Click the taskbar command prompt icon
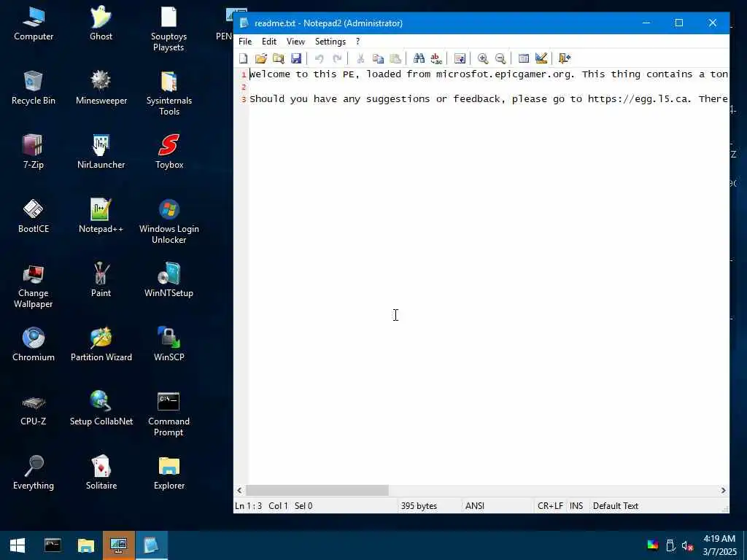747x560 pixels. tap(53, 545)
